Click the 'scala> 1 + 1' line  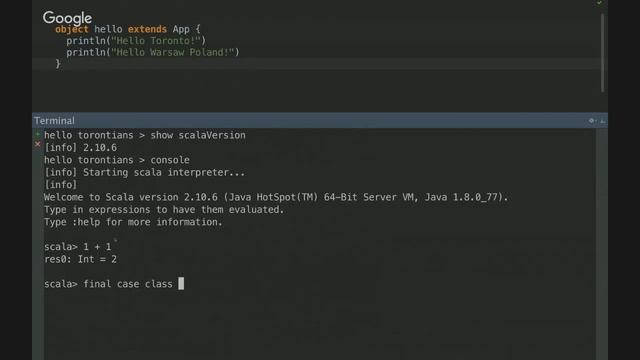click(78, 247)
